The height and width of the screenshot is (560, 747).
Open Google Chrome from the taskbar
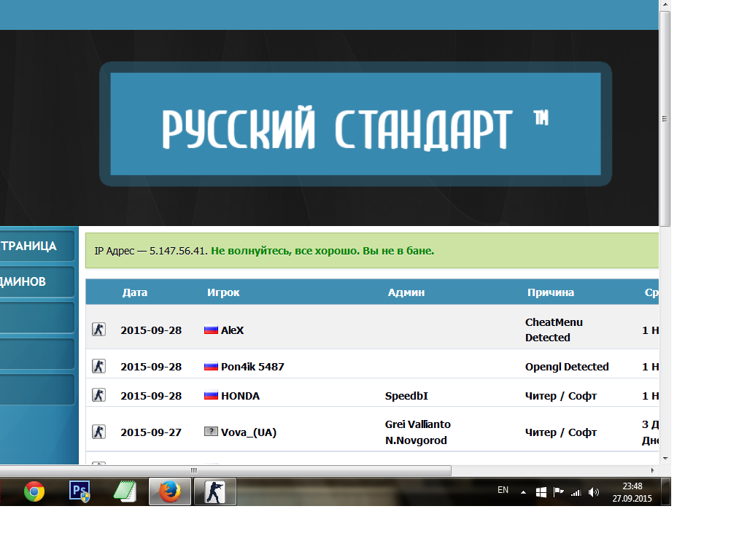click(x=34, y=491)
